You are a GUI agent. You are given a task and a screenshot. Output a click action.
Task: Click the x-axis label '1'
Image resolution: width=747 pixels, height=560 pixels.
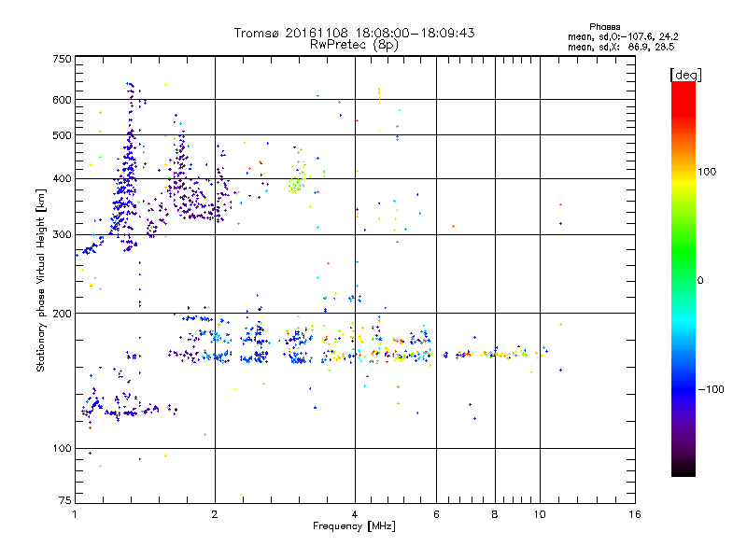click(x=75, y=514)
